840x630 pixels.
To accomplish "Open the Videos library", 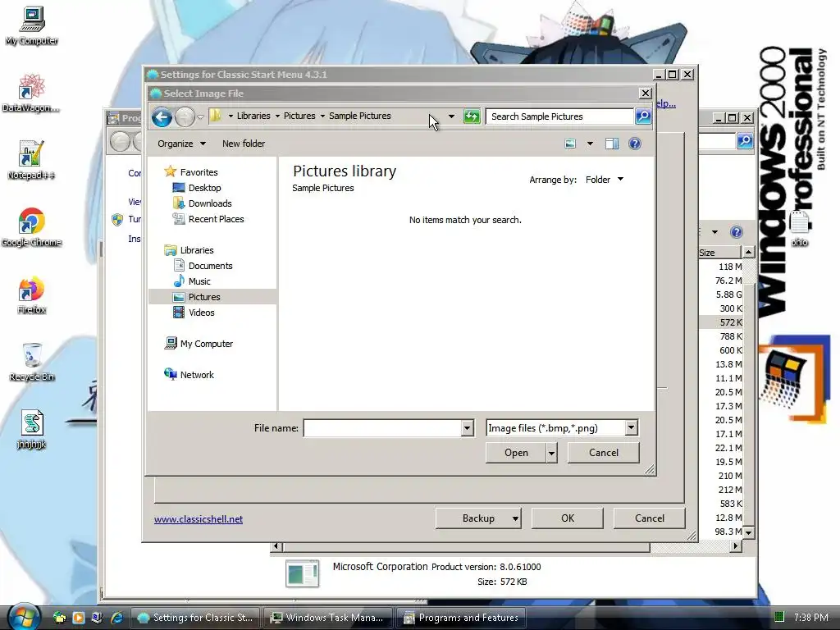I will (x=201, y=313).
